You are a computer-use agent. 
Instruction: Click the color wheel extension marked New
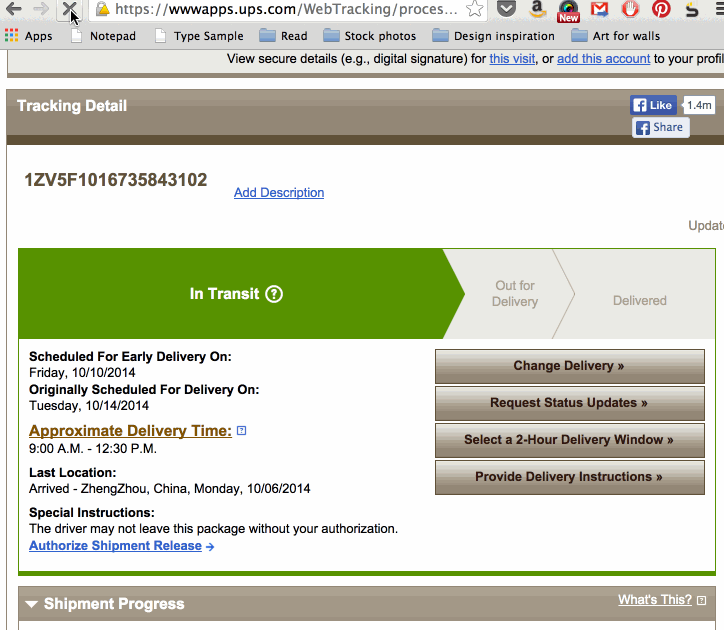[x=568, y=10]
